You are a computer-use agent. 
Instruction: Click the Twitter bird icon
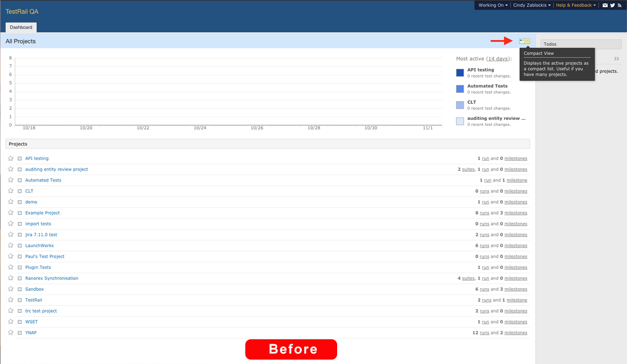point(612,5)
